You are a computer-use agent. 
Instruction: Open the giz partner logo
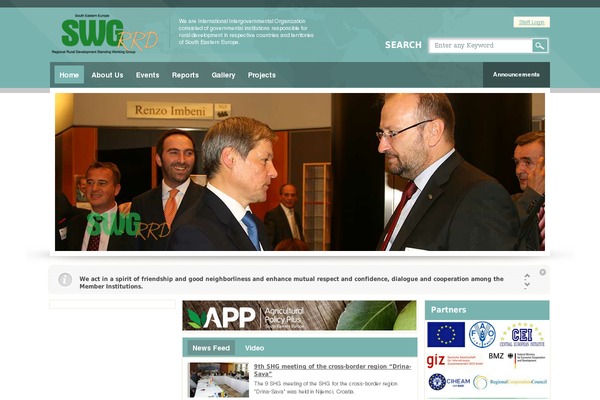coord(454,360)
